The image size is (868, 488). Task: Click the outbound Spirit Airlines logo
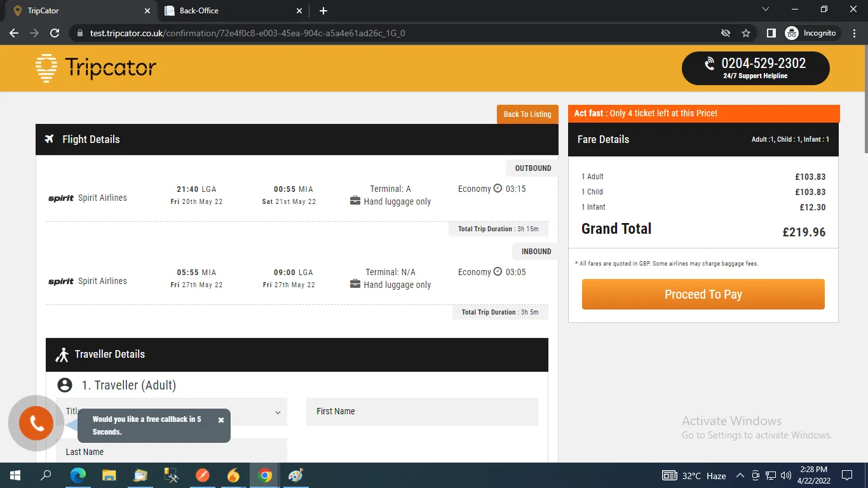click(61, 198)
